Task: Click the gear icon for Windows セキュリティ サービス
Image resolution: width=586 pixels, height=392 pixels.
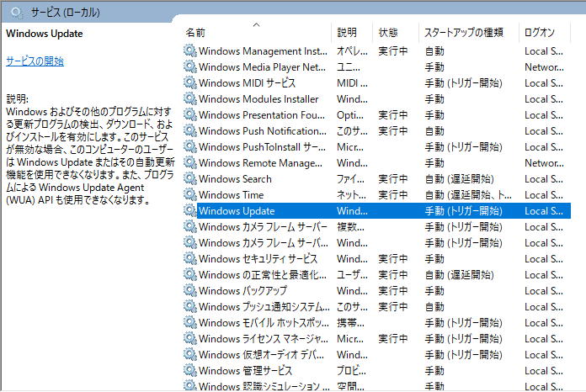Action: (x=190, y=259)
